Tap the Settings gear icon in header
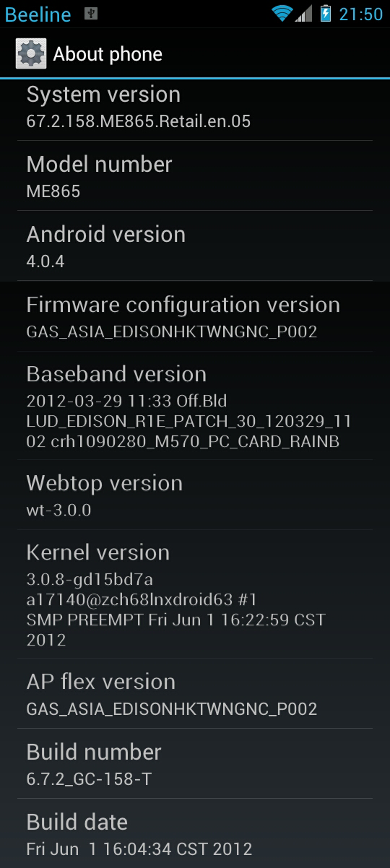 (31, 54)
